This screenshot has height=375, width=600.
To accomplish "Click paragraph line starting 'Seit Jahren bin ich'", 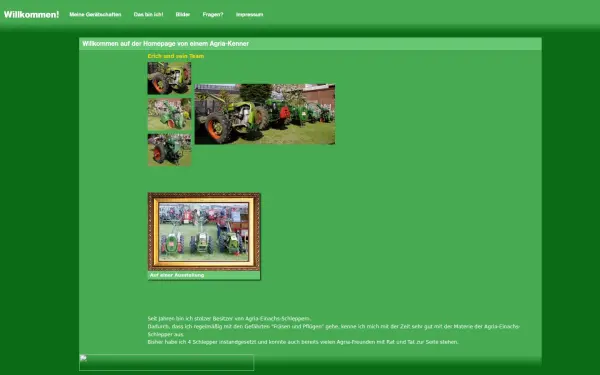I will [229, 318].
